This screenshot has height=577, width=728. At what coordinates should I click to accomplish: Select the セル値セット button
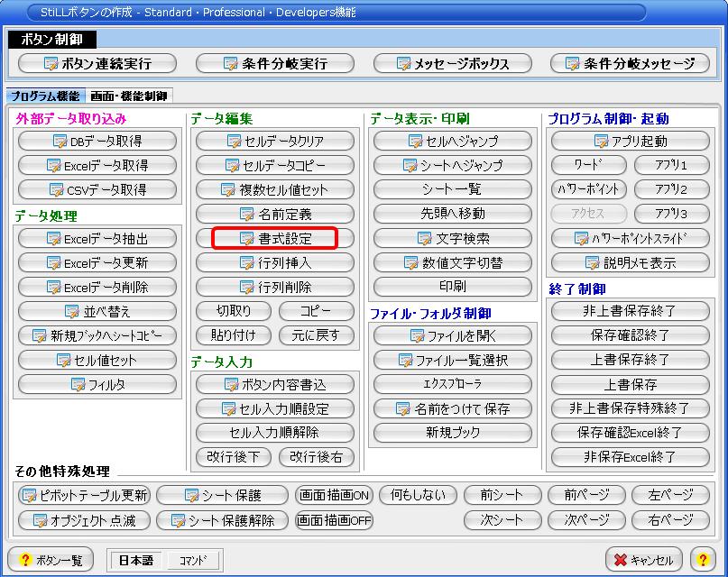pyautogui.click(x=97, y=360)
